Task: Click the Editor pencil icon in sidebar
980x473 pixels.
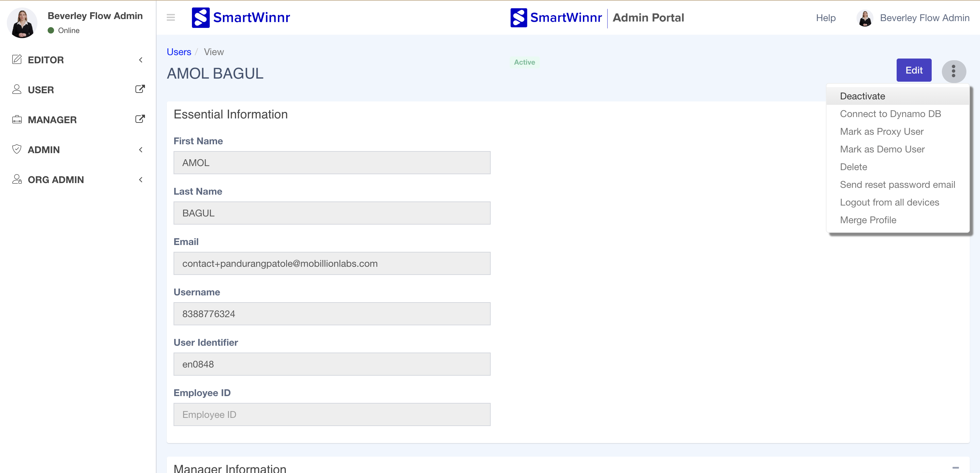Action: click(x=17, y=59)
